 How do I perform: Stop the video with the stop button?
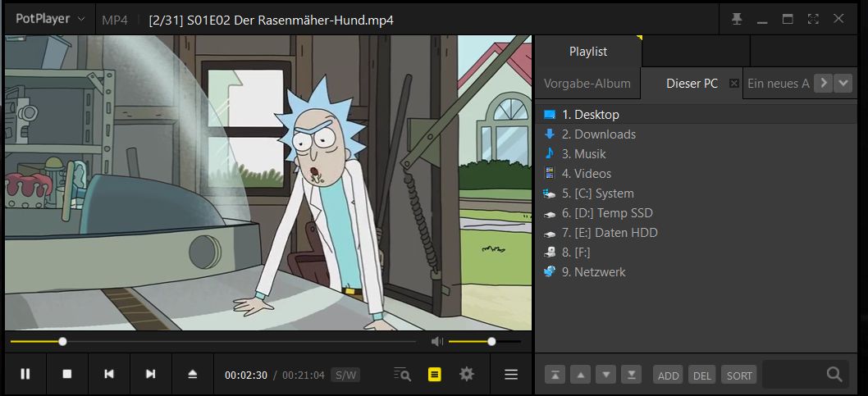tap(67, 375)
